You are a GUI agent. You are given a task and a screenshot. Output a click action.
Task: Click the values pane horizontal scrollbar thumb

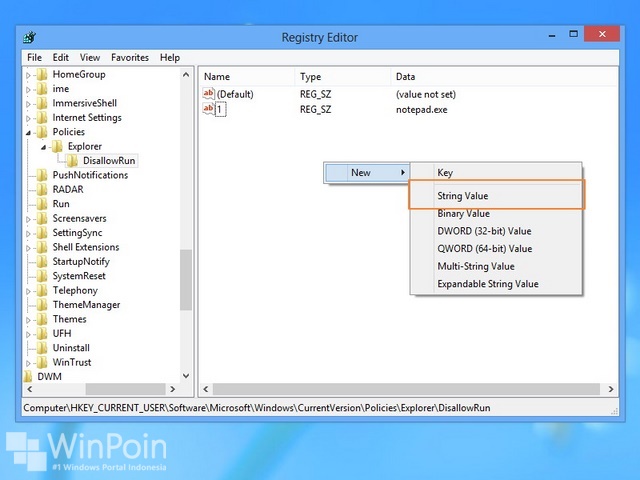[406, 389]
